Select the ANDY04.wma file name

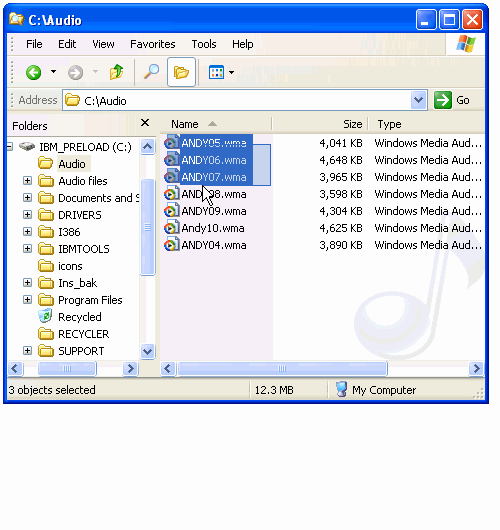pyautogui.click(x=214, y=245)
